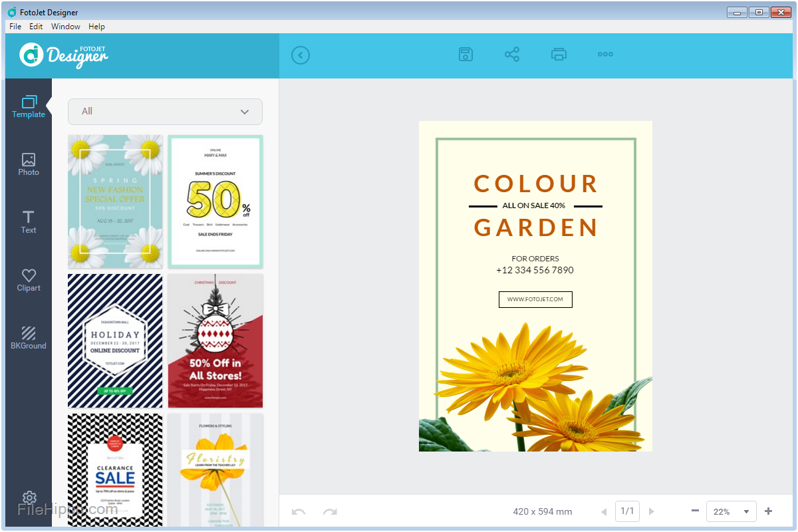Open the Text tool panel
798x532 pixels.
point(29,222)
